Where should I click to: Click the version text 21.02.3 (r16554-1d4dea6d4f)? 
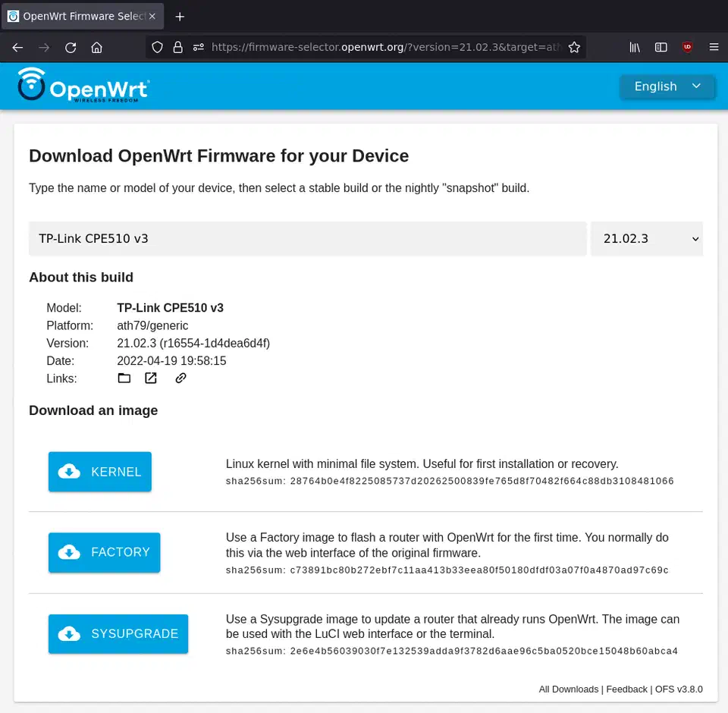pyautogui.click(x=193, y=344)
